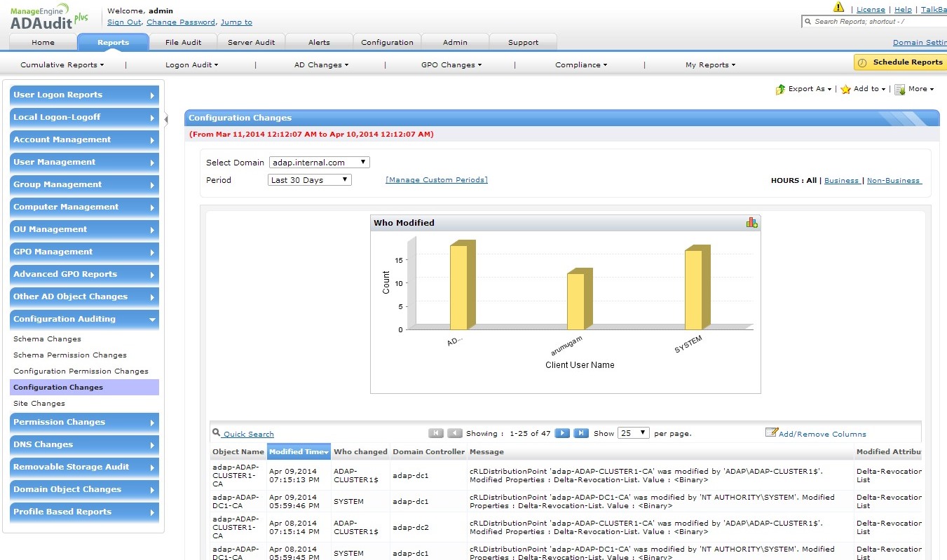
Task: Go to the next page of results
Action: (561, 433)
